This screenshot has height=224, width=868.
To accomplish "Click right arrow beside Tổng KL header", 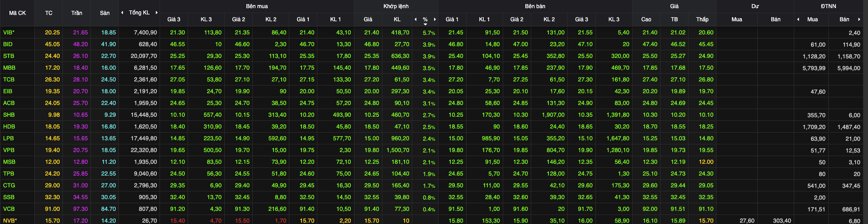I will 156,13.
